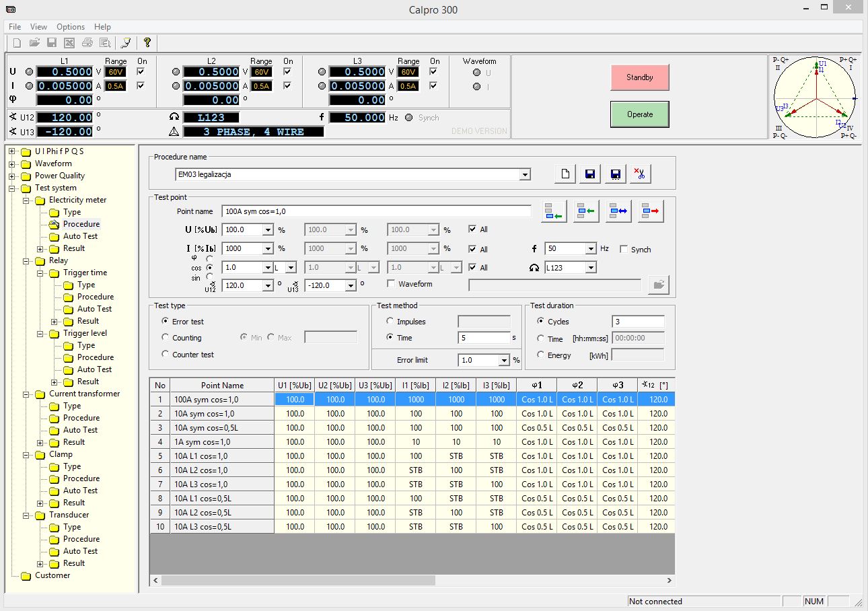Click the spreadsheet export toolbar icon

click(69, 43)
